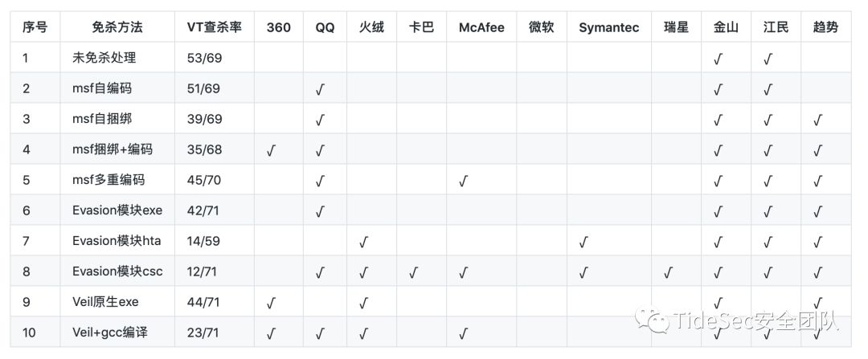The image size is (868, 359).
Task: Click the McAfee checkmark in msf多重编码 row
Action: (x=463, y=181)
